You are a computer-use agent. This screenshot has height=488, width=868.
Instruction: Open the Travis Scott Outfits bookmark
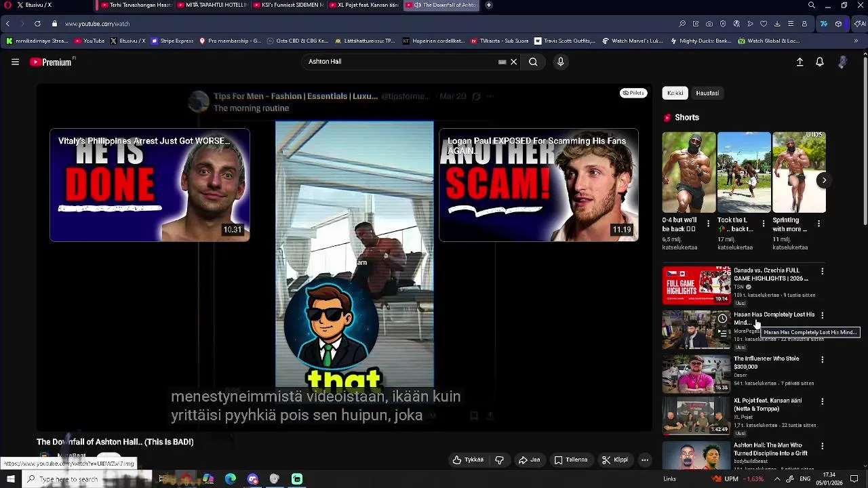click(x=564, y=41)
